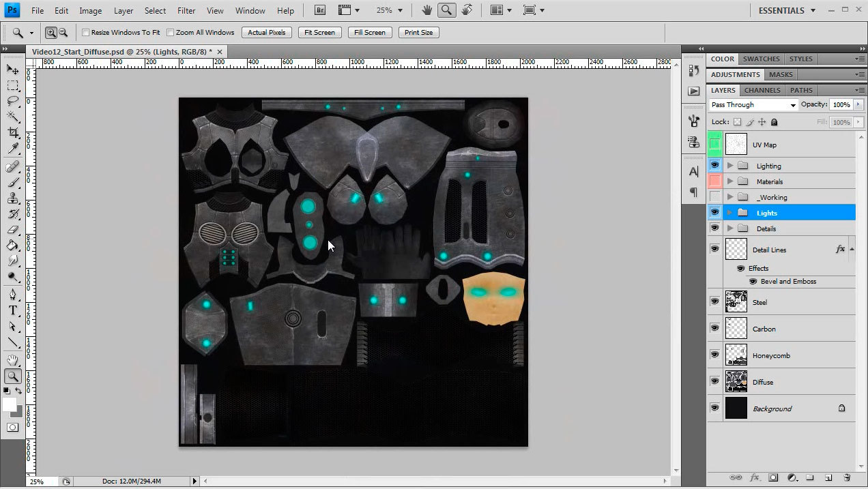
Task: Enable Resize Windows To Fit checkbox
Action: pos(86,33)
